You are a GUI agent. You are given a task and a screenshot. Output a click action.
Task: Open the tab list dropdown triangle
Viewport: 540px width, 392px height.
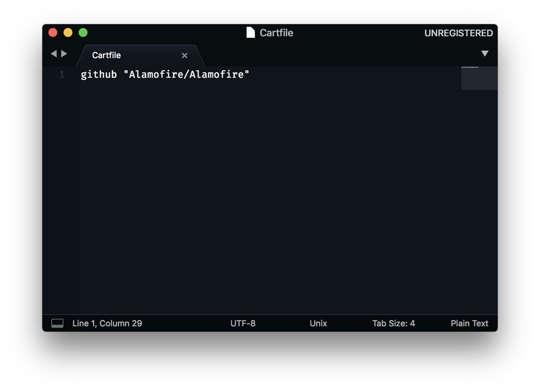click(x=485, y=53)
